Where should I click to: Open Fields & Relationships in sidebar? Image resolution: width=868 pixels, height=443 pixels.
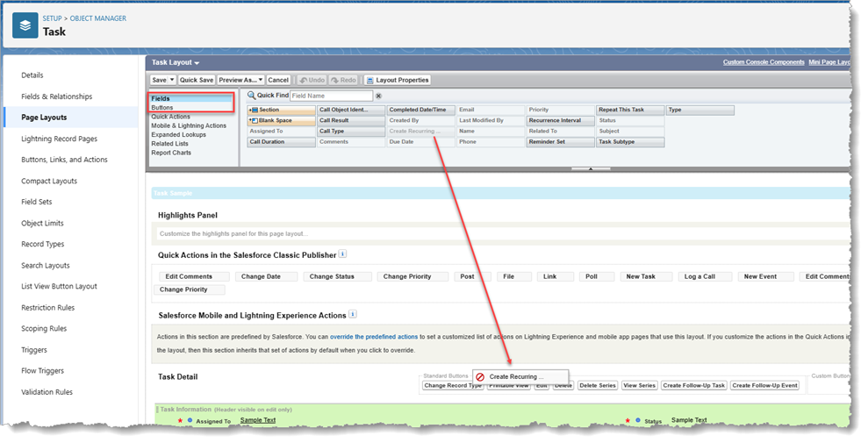[56, 96]
